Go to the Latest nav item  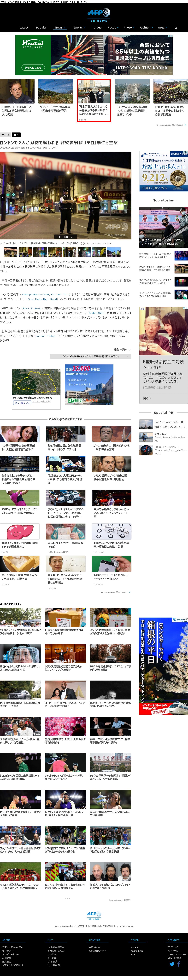pyautogui.click(x=24, y=27)
